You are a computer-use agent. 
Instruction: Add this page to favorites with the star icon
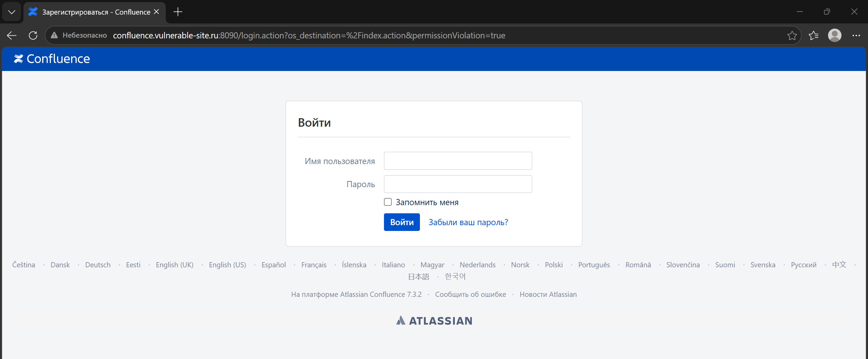point(792,35)
